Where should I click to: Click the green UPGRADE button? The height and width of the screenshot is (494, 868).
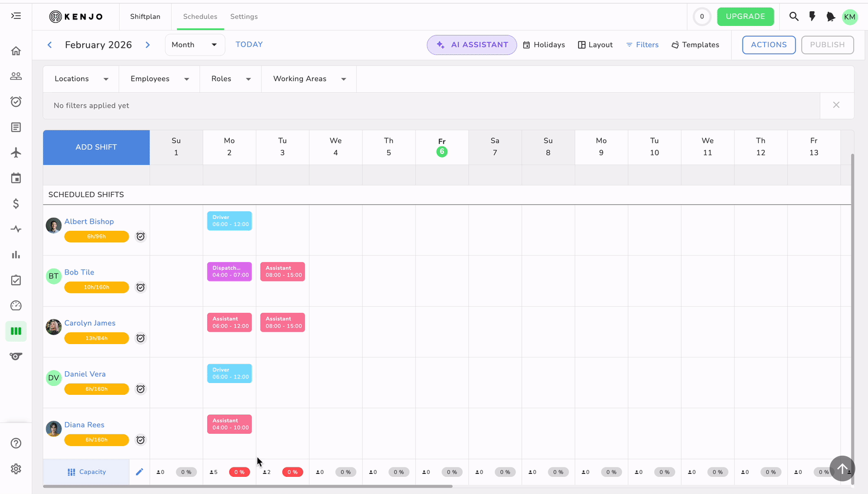[745, 17]
